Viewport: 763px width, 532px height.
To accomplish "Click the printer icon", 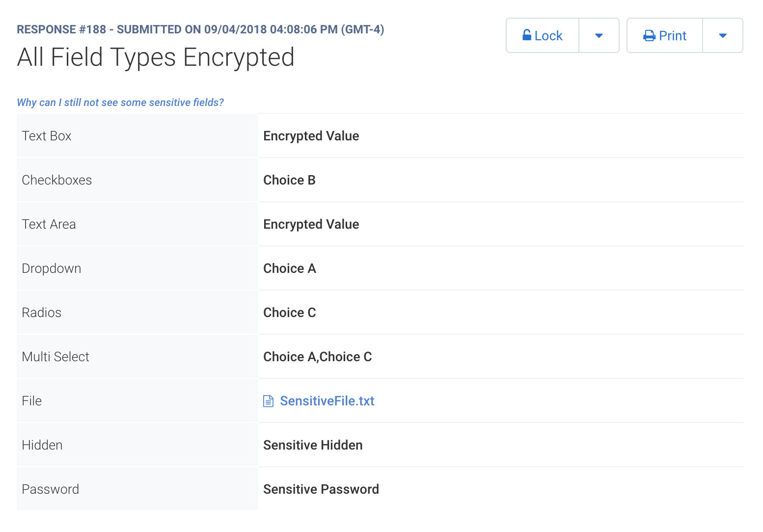I will (649, 36).
